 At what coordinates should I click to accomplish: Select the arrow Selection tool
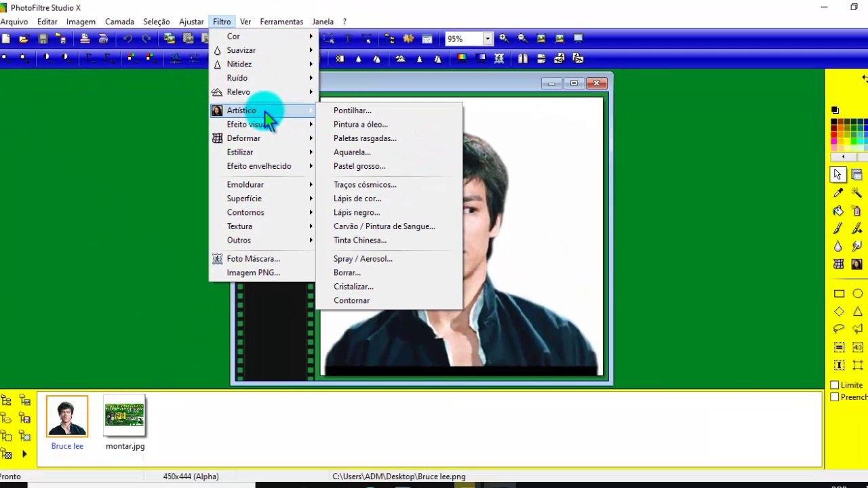click(x=839, y=175)
